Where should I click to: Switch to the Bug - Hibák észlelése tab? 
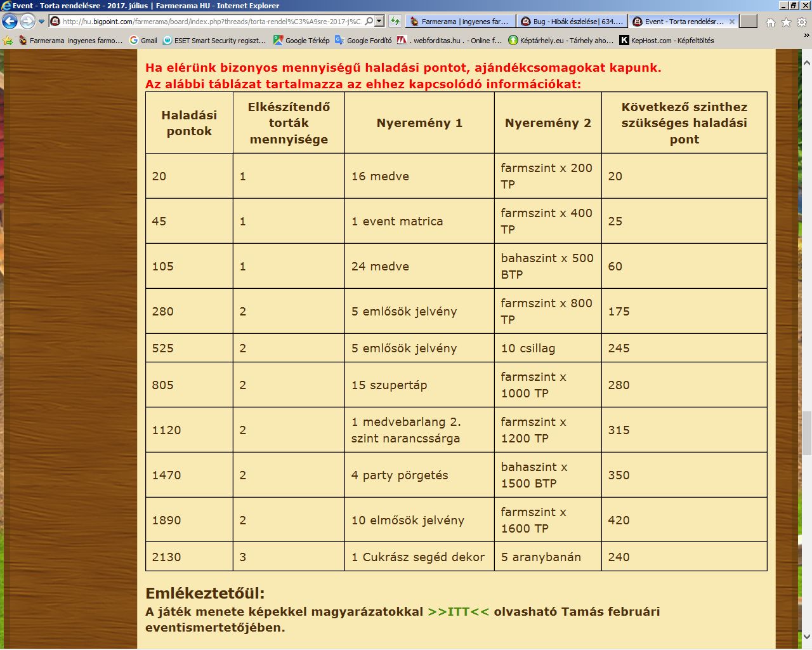[x=572, y=21]
